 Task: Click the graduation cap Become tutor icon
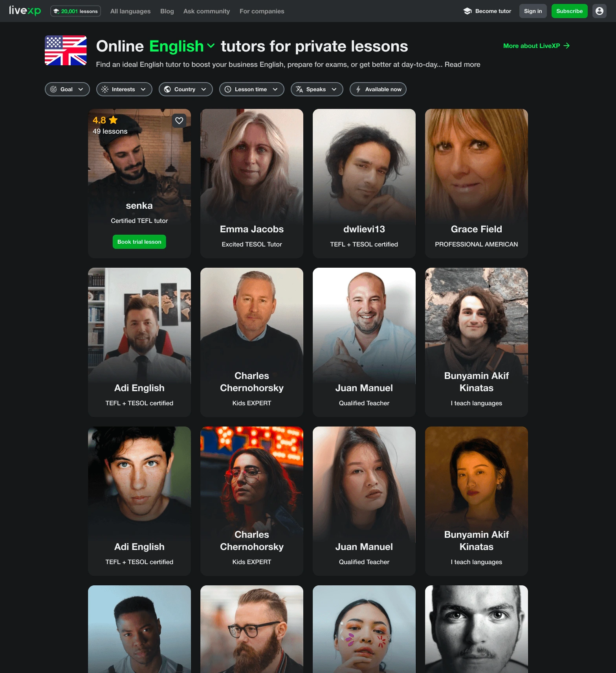tap(467, 11)
